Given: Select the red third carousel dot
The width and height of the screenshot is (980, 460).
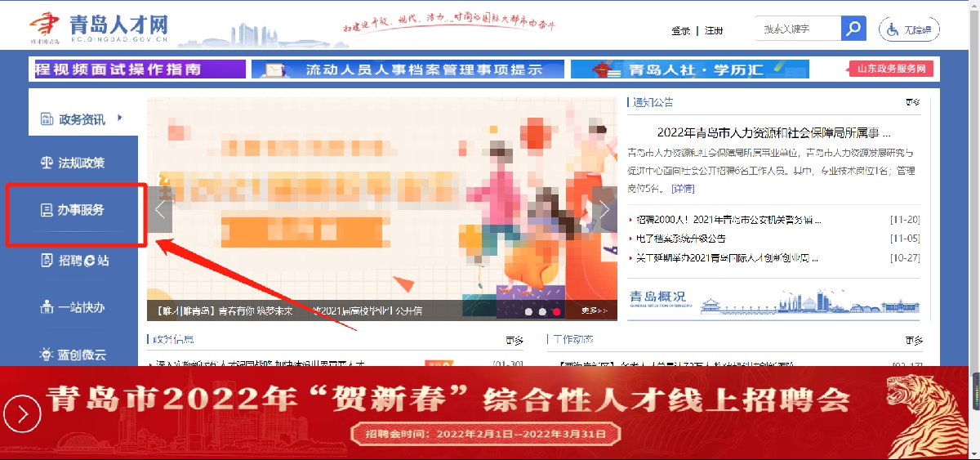Looking at the screenshot, I should [557, 311].
